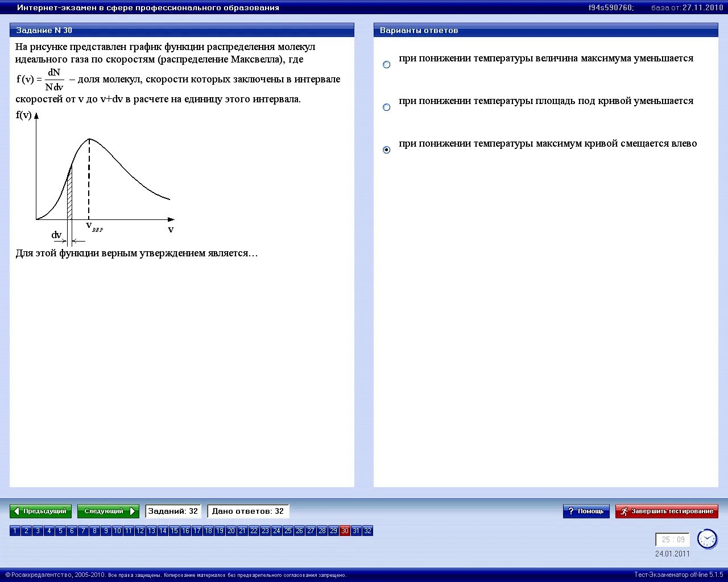Viewport: 728px width, 582px height.
Task: Jump to question 6
Action: click(x=72, y=531)
